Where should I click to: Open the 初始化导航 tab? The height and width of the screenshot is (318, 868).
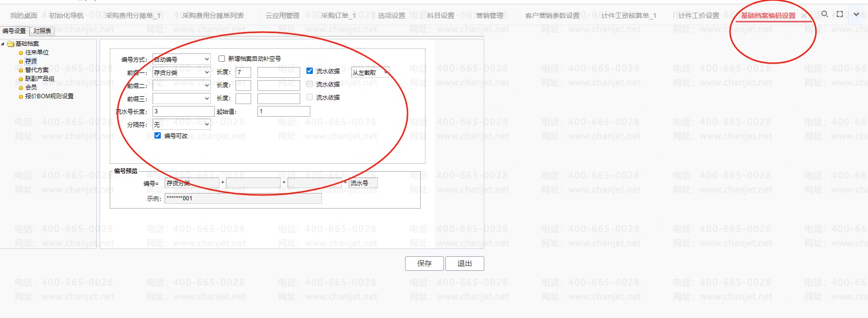[67, 16]
